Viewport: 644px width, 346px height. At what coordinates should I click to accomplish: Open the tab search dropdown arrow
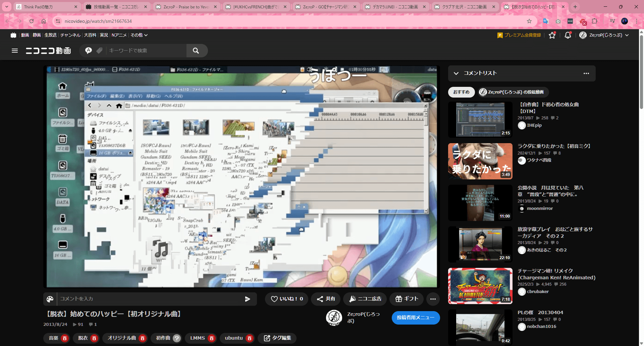(x=7, y=7)
